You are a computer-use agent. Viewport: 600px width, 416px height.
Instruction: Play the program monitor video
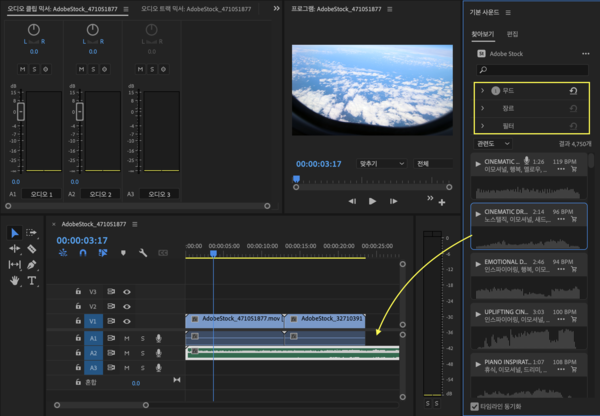pos(372,201)
